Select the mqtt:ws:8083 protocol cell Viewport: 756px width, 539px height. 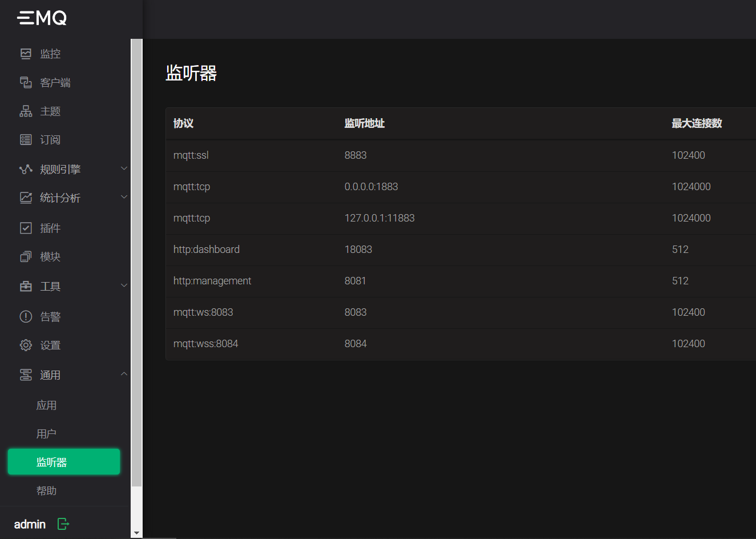pyautogui.click(x=203, y=312)
